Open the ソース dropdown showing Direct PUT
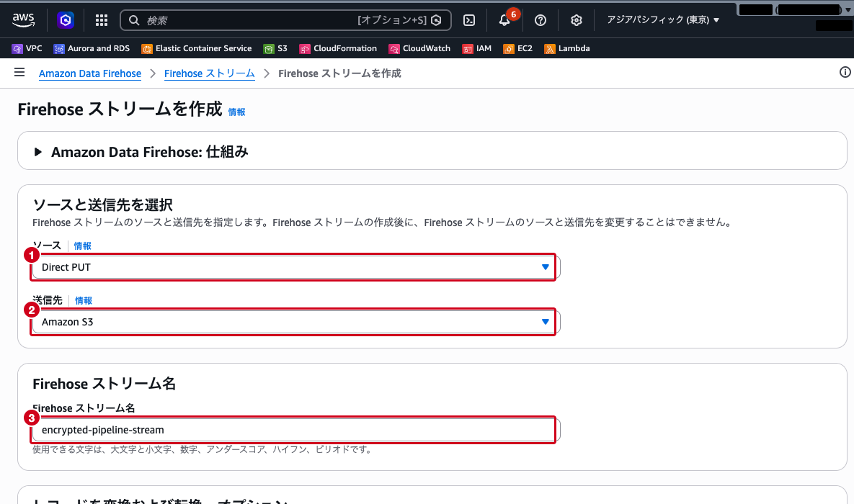 [296, 267]
